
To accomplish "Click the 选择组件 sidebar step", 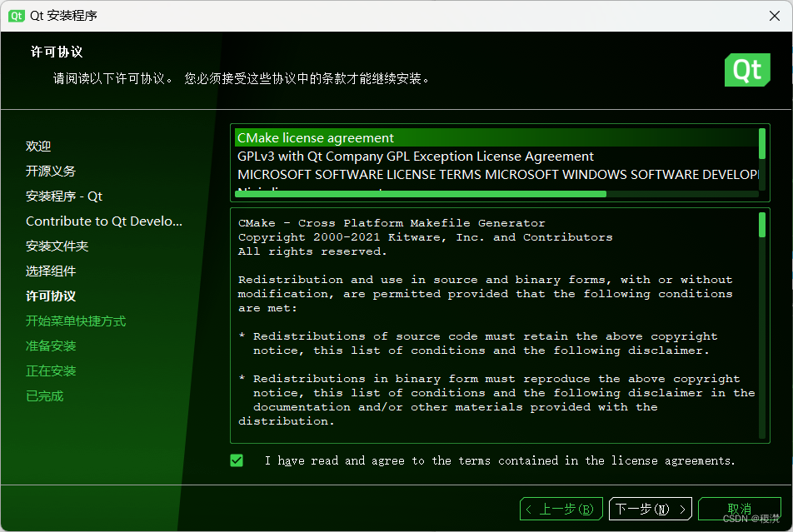I will (x=51, y=271).
